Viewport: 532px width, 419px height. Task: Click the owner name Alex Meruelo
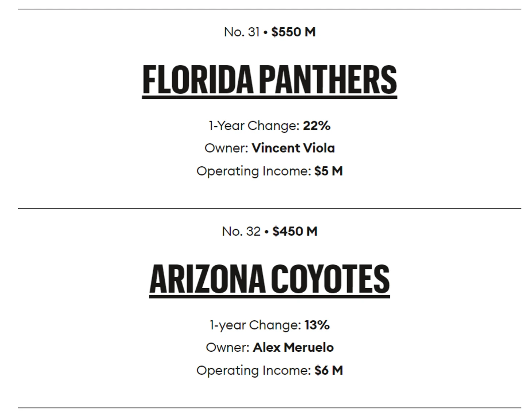coord(293,348)
